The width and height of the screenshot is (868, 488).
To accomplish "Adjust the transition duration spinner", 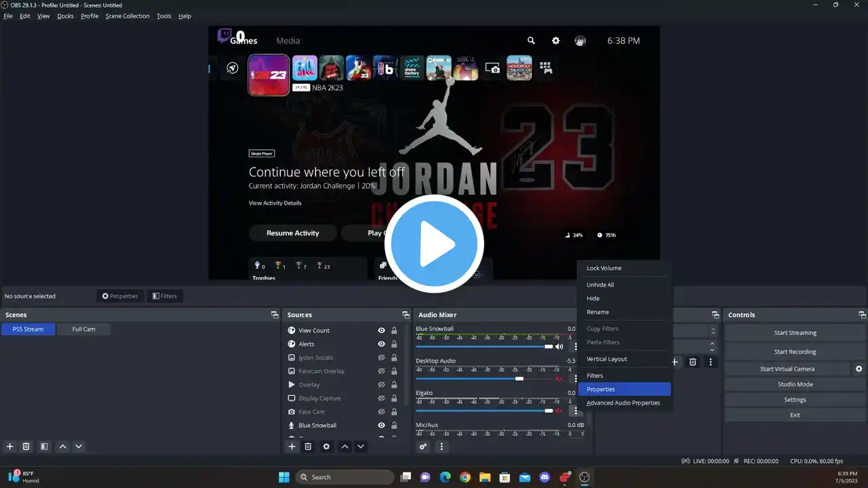I will point(713,346).
